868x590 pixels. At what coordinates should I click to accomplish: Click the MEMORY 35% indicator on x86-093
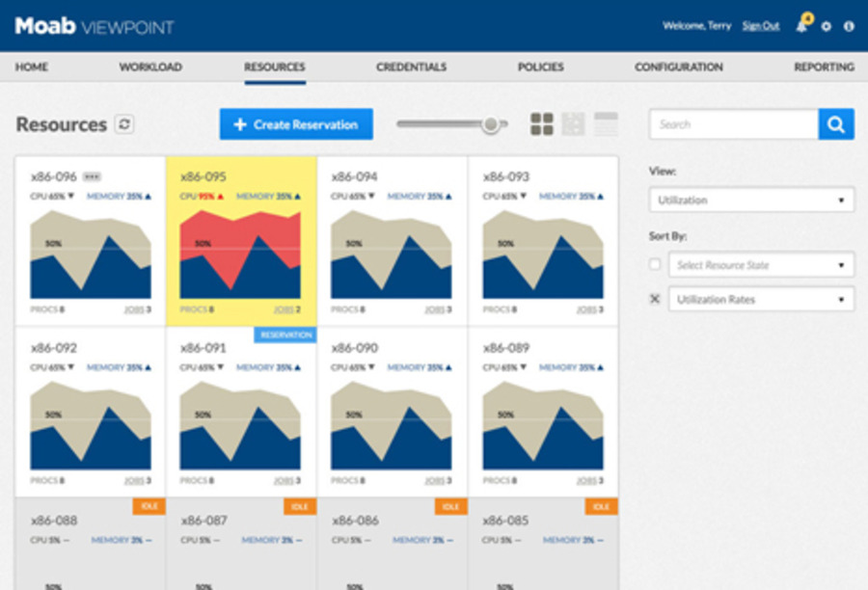click(x=571, y=197)
